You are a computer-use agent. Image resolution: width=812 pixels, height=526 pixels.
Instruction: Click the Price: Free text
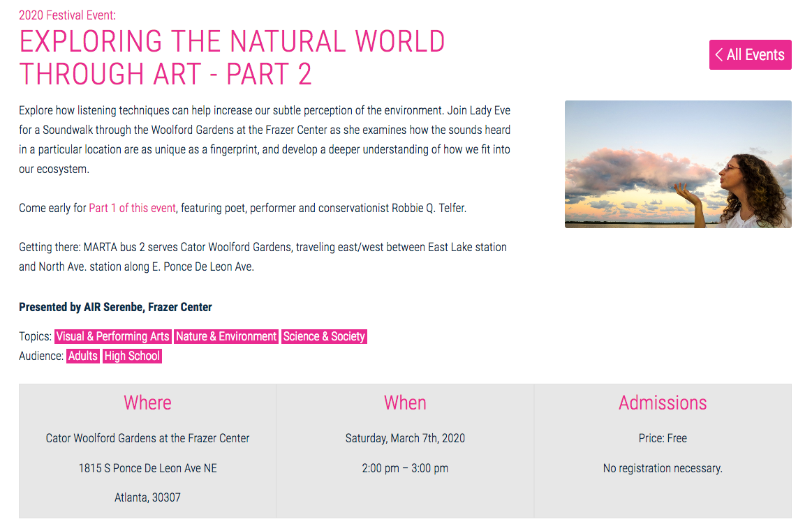(x=663, y=438)
